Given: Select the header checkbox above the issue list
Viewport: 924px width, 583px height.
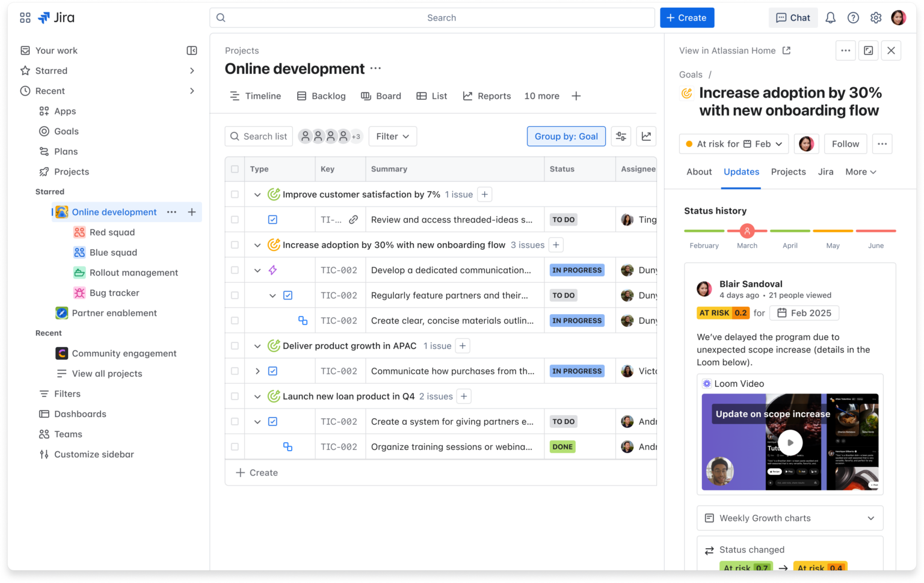Looking at the screenshot, I should [234, 169].
